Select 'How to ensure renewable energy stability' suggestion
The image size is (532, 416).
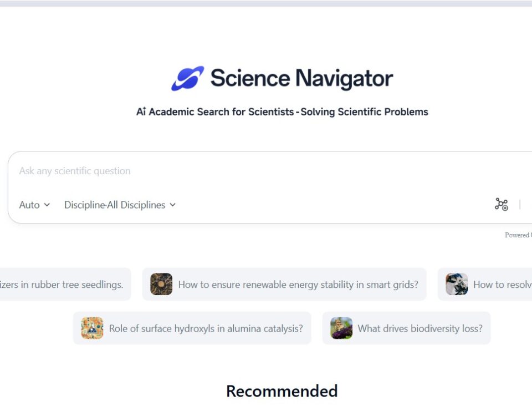tap(284, 284)
